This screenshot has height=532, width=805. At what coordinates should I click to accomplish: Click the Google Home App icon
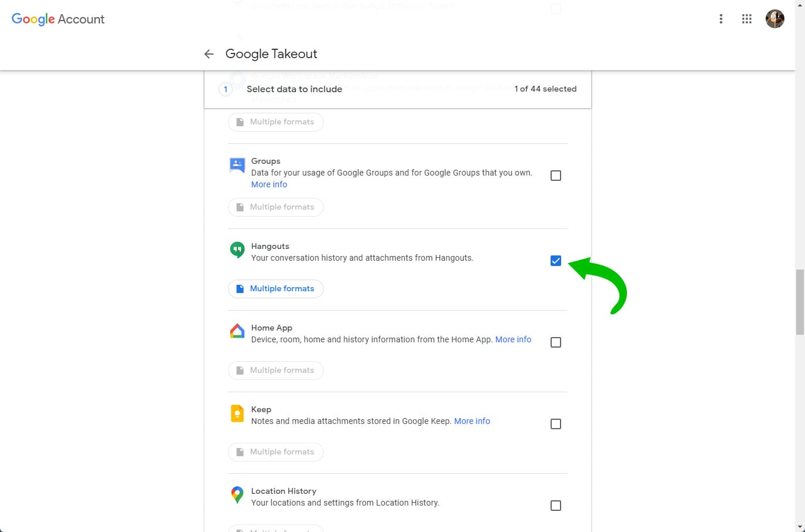(x=237, y=332)
